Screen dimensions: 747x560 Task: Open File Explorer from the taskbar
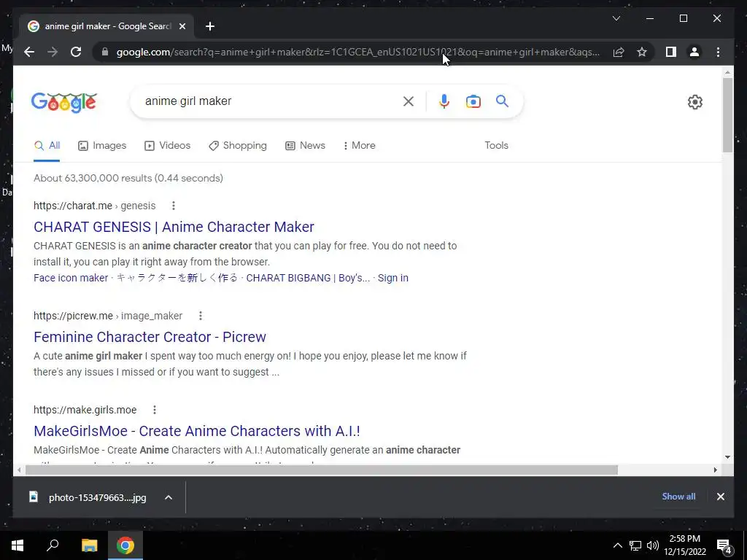tap(89, 545)
